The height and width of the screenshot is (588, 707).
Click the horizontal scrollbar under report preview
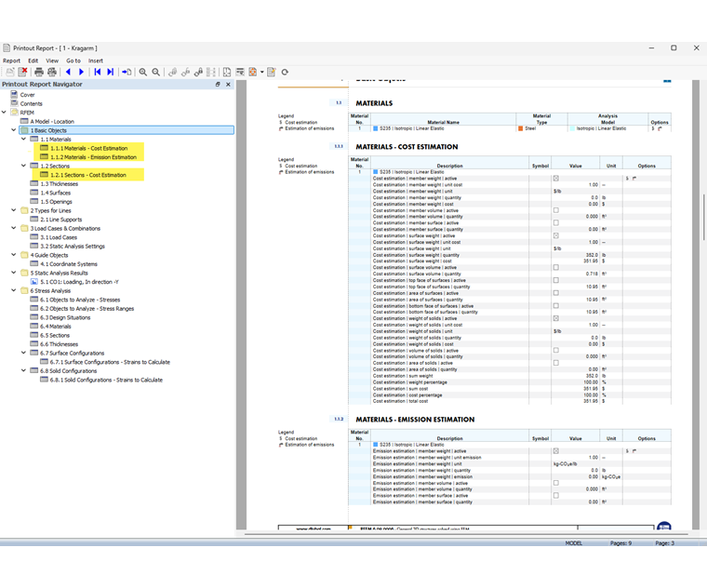(x=466, y=534)
